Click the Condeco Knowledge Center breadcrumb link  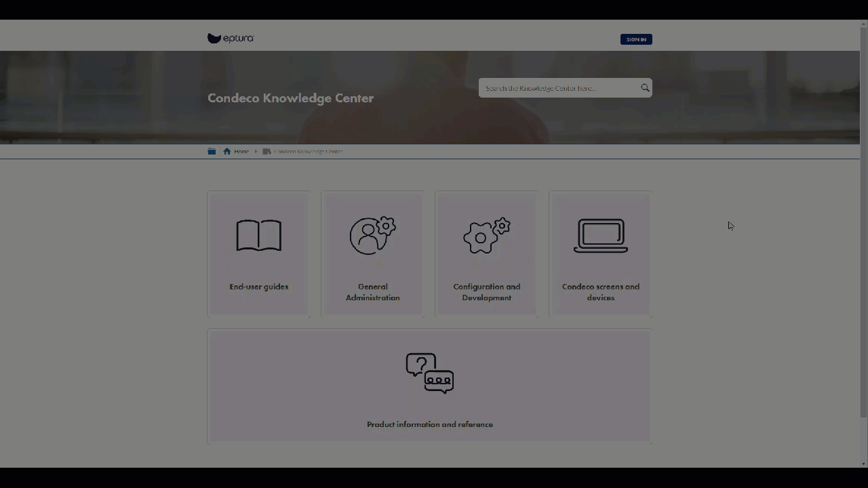pos(309,152)
